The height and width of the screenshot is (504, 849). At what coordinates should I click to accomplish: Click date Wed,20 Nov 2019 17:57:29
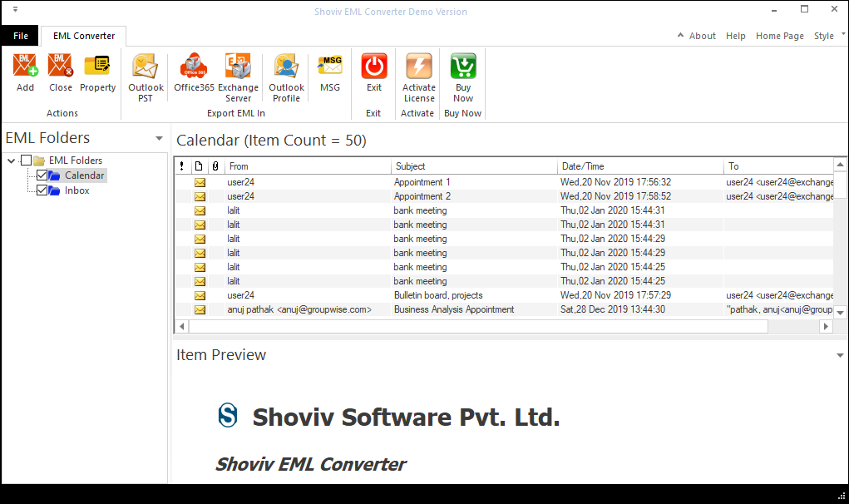(615, 295)
